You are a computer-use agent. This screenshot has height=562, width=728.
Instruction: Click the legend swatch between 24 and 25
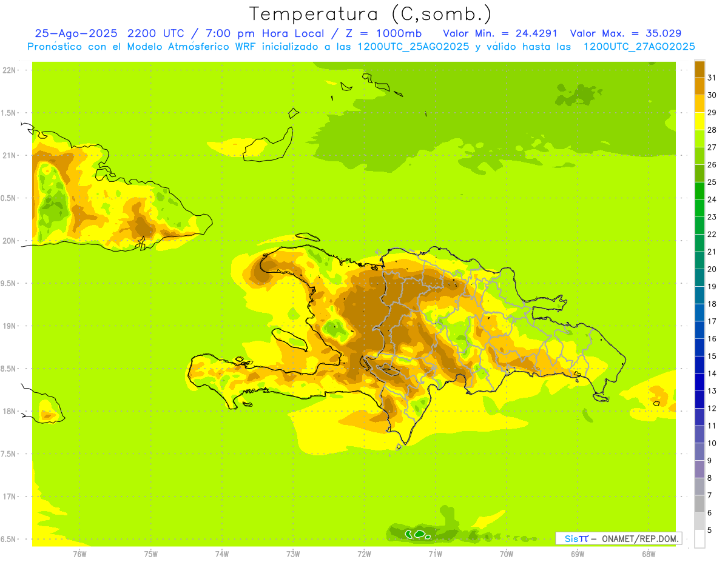(699, 190)
